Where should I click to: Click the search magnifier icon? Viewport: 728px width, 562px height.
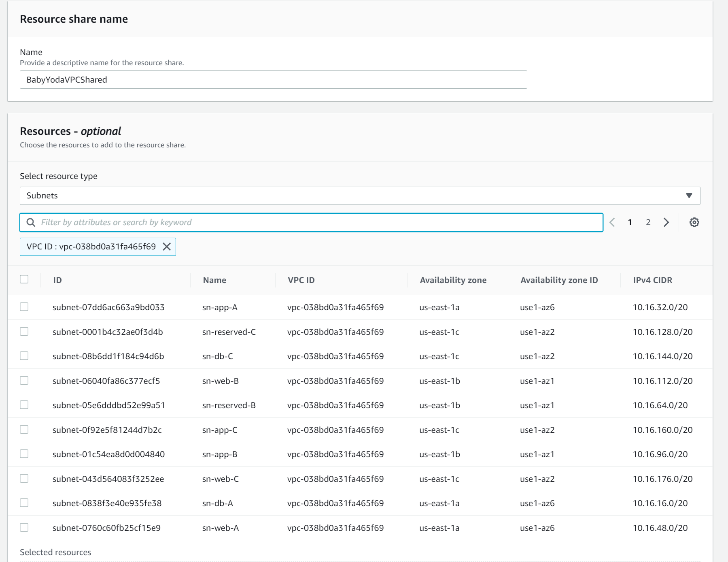click(31, 222)
